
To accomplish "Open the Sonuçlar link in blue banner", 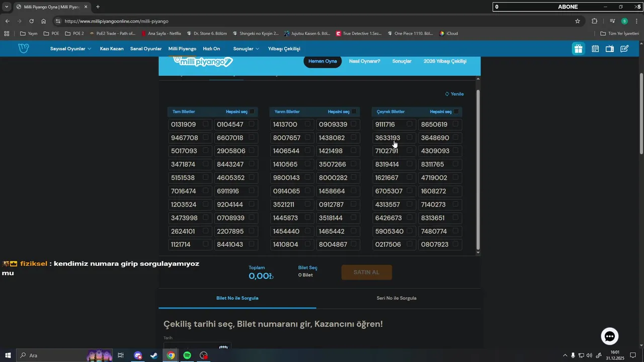I will (x=402, y=61).
